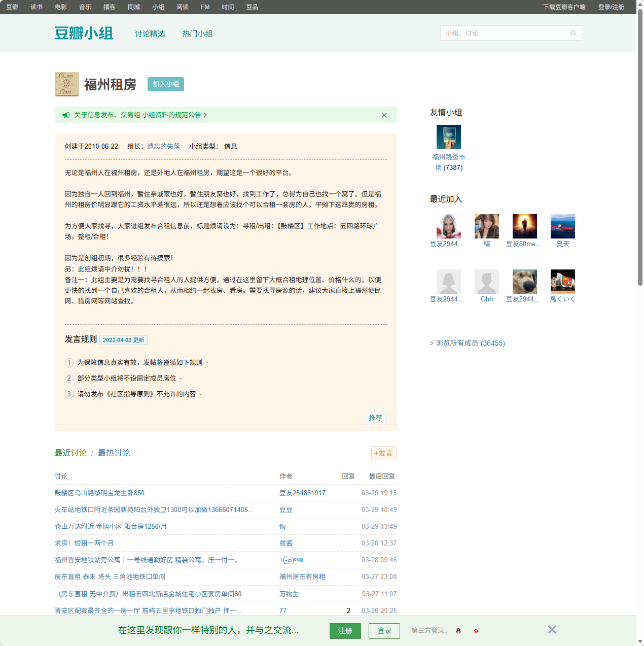The height and width of the screenshot is (646, 644).
Task: View member avatar of 夏天
Action: point(562,226)
